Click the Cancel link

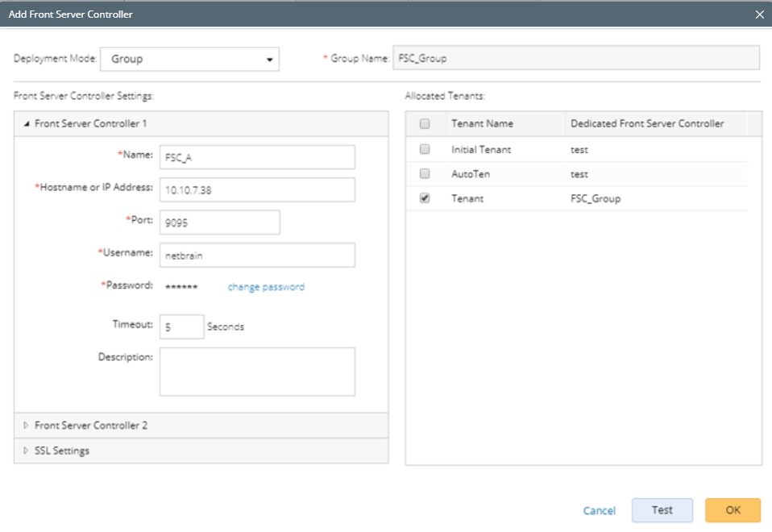click(599, 510)
